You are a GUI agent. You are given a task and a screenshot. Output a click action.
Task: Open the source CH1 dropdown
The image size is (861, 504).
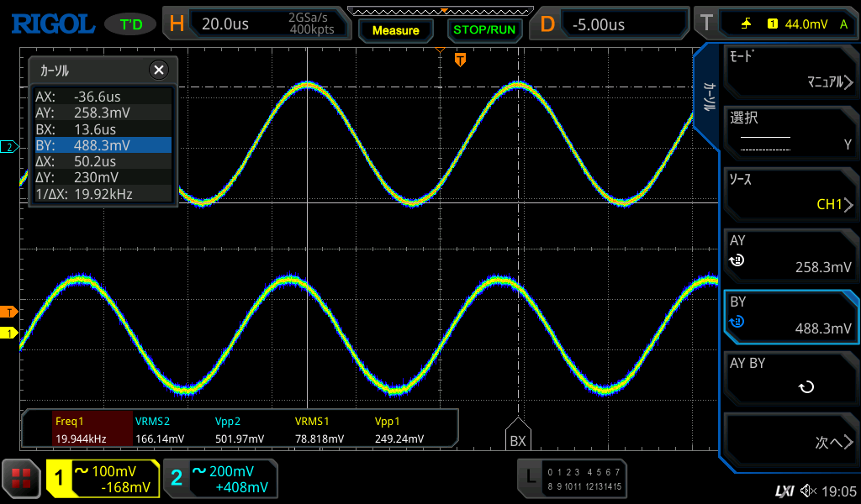pyautogui.click(x=790, y=193)
